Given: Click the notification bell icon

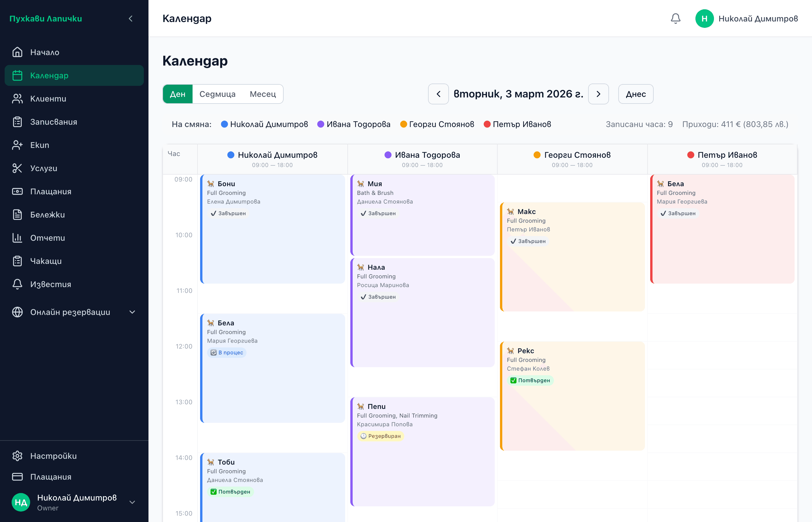Looking at the screenshot, I should click(x=675, y=18).
